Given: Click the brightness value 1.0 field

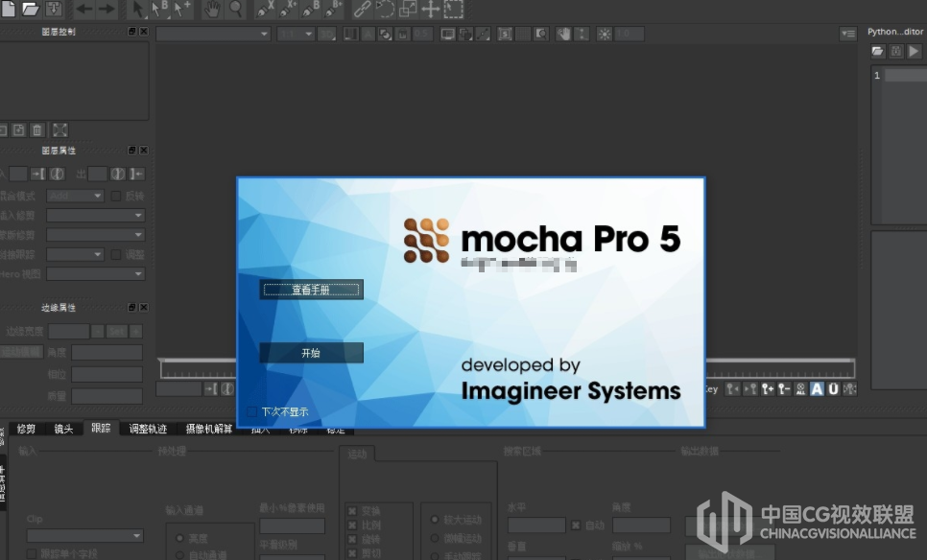Looking at the screenshot, I should pos(630,35).
